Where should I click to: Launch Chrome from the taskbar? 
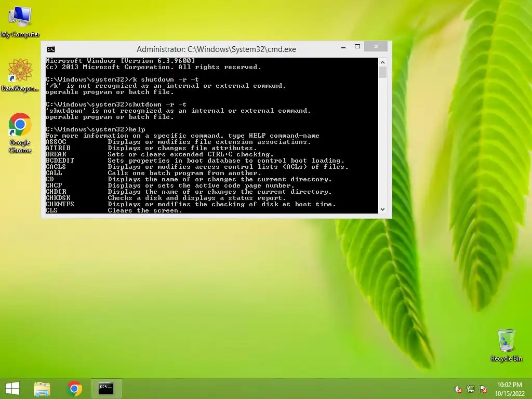[74, 389]
